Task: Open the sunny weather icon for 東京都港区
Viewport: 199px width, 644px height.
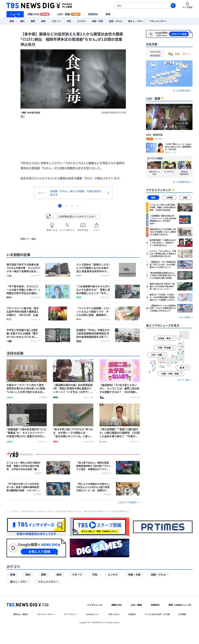Action: click(170, 54)
